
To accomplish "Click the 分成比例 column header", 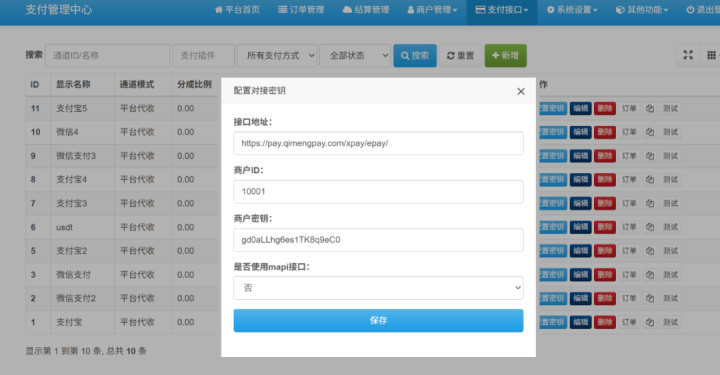I will (x=195, y=84).
